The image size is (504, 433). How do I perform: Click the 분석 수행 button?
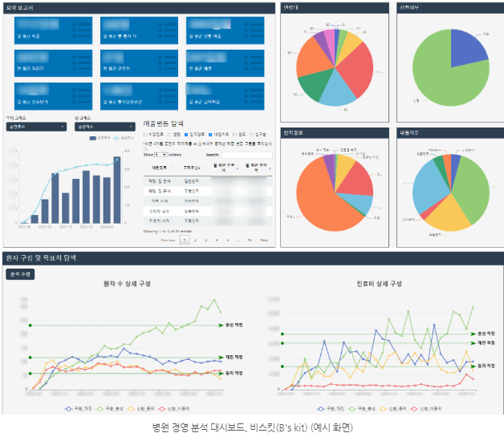click(x=20, y=274)
